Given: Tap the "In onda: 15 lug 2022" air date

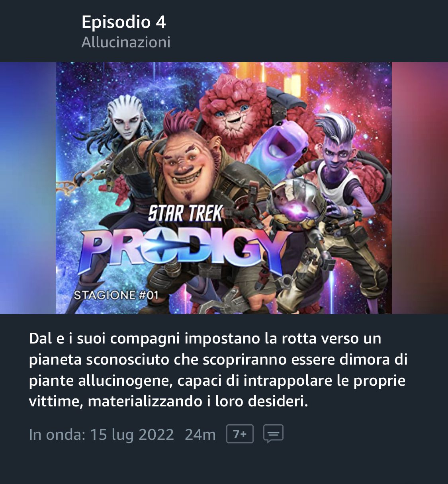Looking at the screenshot, I should coord(102,434).
